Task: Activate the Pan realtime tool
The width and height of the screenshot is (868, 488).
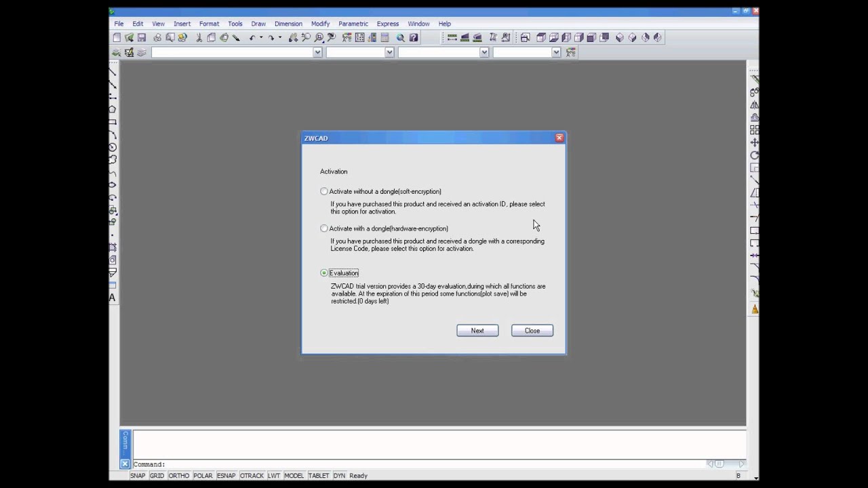Action: 293,38
